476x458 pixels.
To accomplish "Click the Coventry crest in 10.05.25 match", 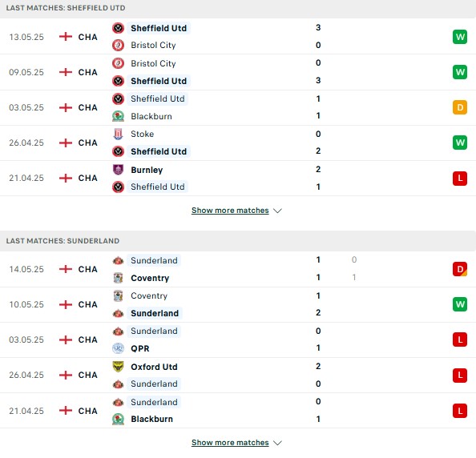I will point(118,295).
